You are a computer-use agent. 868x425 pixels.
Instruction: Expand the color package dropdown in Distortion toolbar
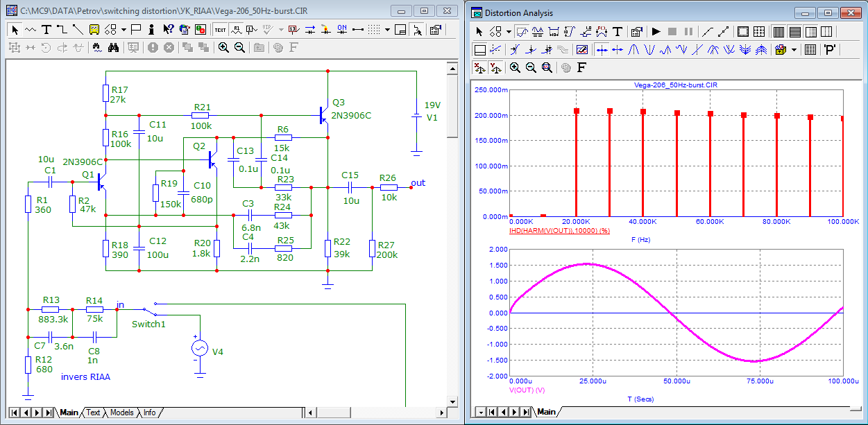click(794, 50)
